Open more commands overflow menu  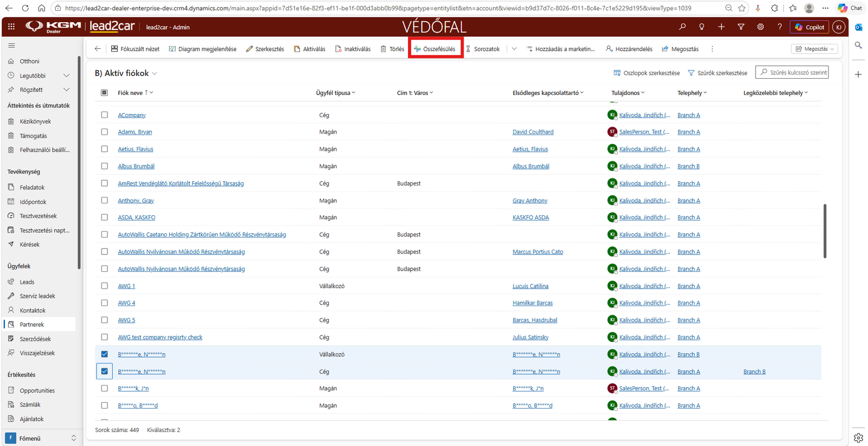coord(712,49)
